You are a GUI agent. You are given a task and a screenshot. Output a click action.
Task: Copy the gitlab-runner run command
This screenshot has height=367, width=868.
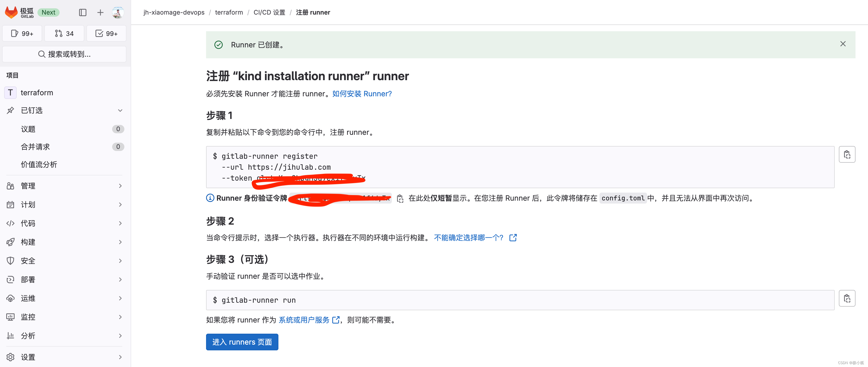pyautogui.click(x=847, y=298)
